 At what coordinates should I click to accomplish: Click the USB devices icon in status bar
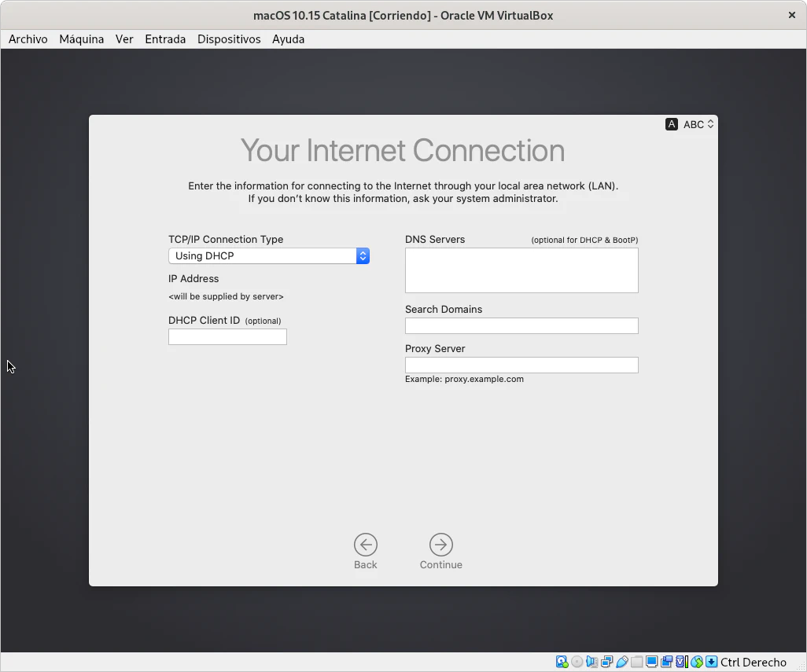pos(621,662)
